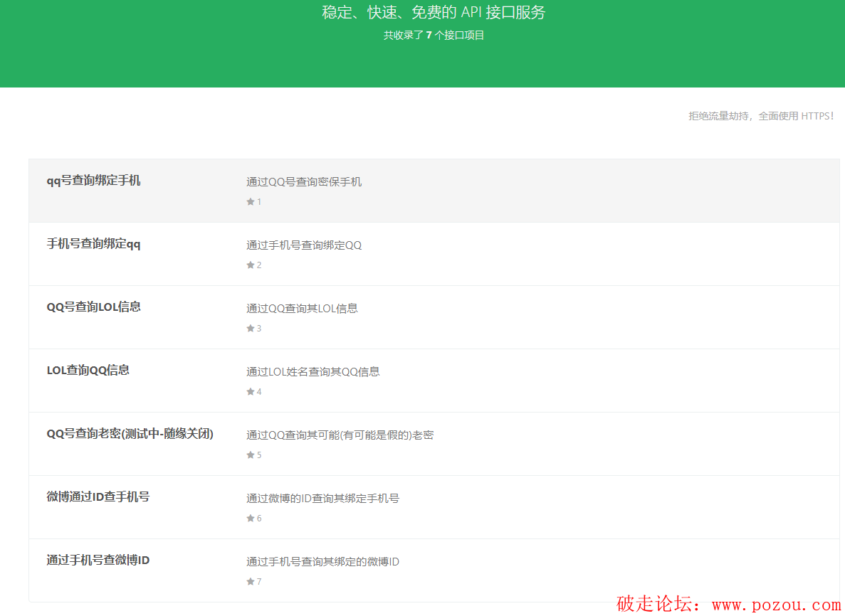Click the notice 拒绝流量劫持，全面使用 HTTPS!
Screen dimensions: 845x616
click(x=761, y=116)
